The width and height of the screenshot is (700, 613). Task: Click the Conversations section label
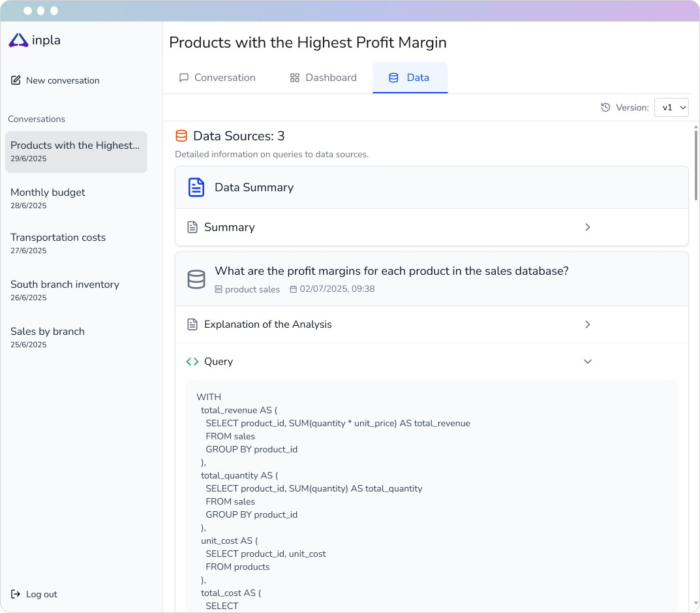pyautogui.click(x=37, y=119)
